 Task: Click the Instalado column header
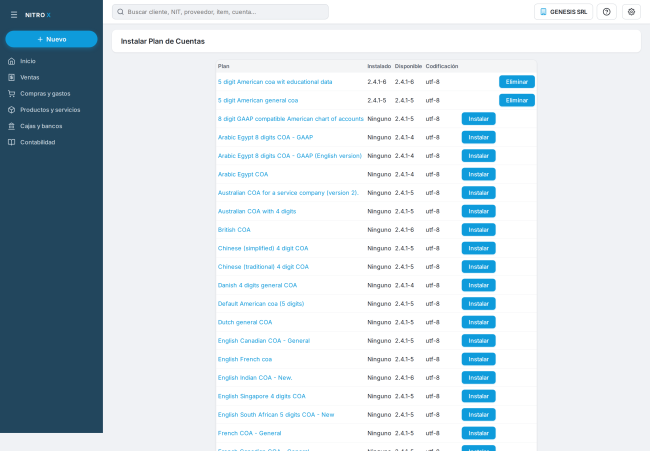pos(379,66)
